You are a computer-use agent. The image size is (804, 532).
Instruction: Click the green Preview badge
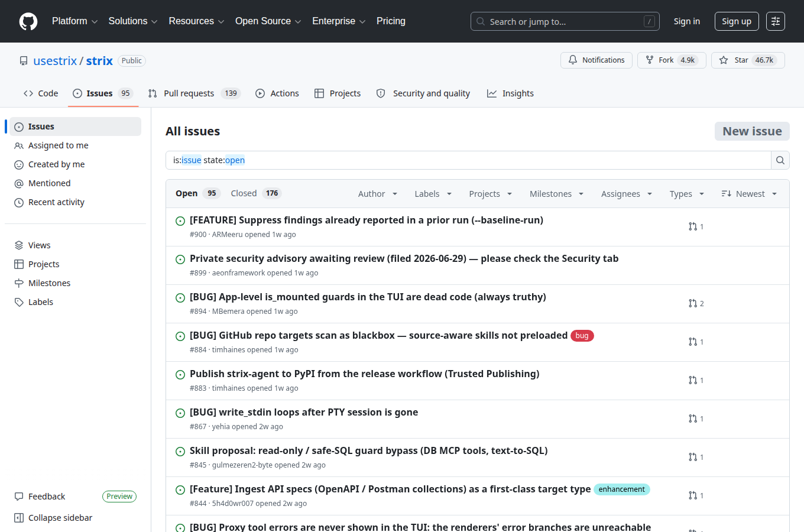(119, 497)
